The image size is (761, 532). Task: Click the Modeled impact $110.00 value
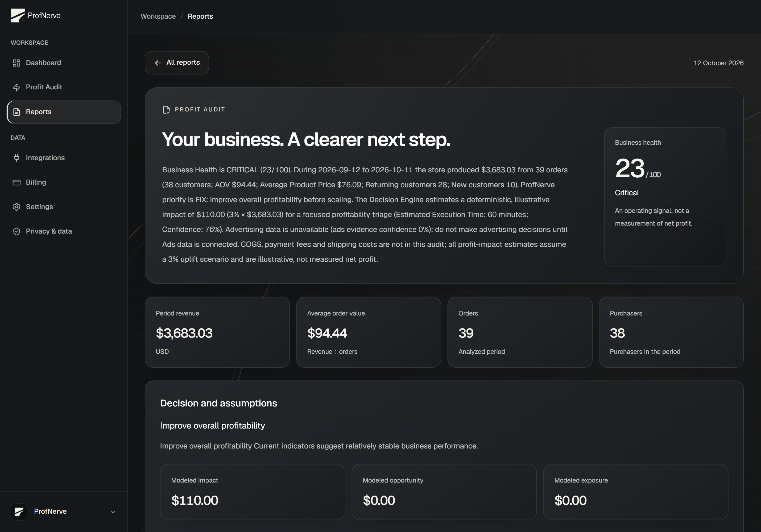[195, 501]
